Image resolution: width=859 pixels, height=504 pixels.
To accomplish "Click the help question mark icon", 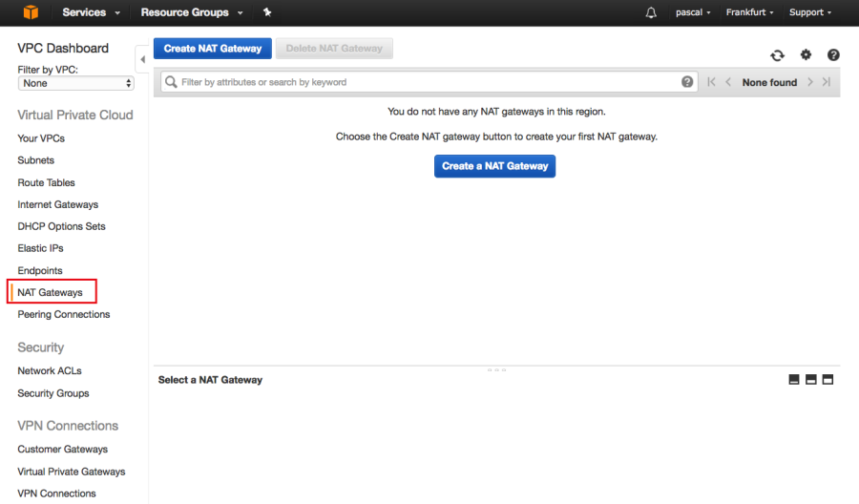I will [833, 55].
